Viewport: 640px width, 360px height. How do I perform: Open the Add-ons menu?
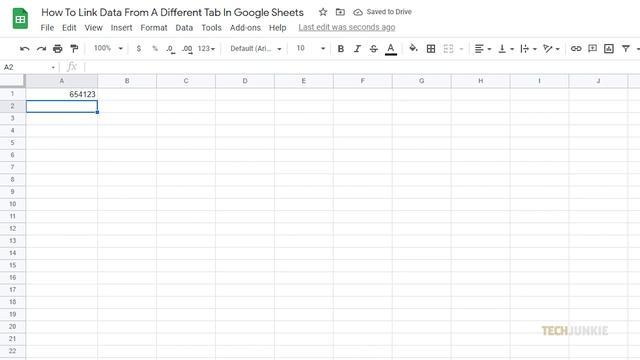point(245,28)
